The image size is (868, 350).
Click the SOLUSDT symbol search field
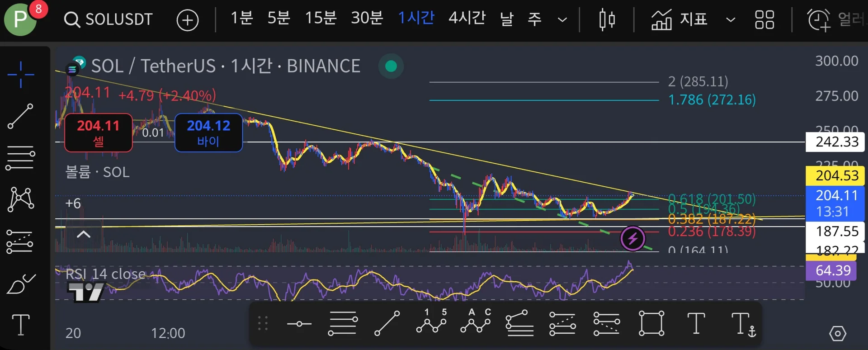[108, 19]
